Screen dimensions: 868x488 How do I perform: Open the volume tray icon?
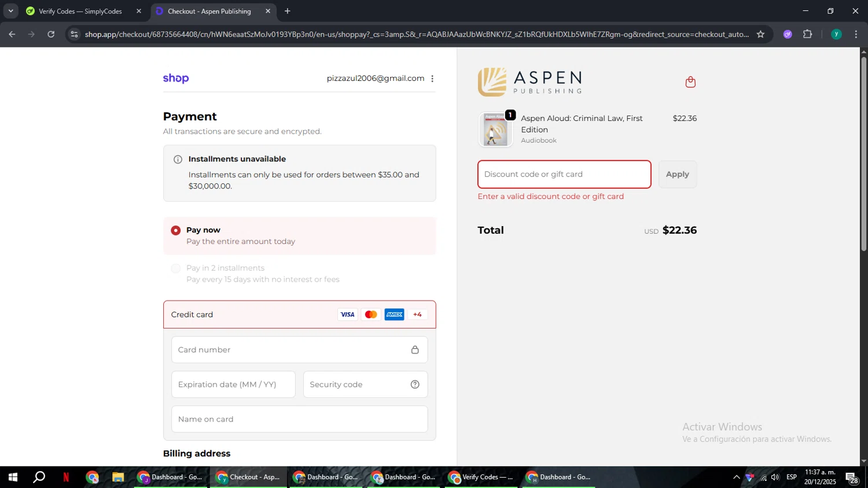click(x=775, y=478)
